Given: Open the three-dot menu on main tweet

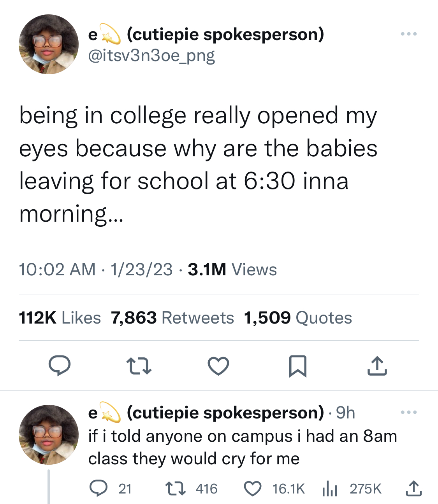Looking at the screenshot, I should coord(409,34).
